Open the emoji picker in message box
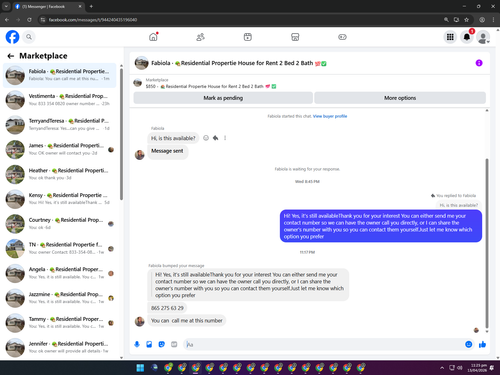500x375 pixels. pyautogui.click(x=468, y=344)
